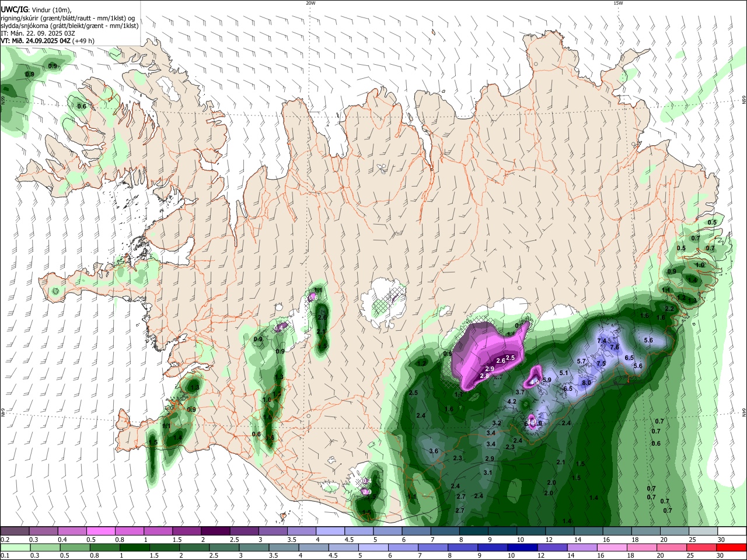Click the 2.2 precipitation value on the east coast
Viewport: 747px width, 560px height.
click(x=669, y=309)
